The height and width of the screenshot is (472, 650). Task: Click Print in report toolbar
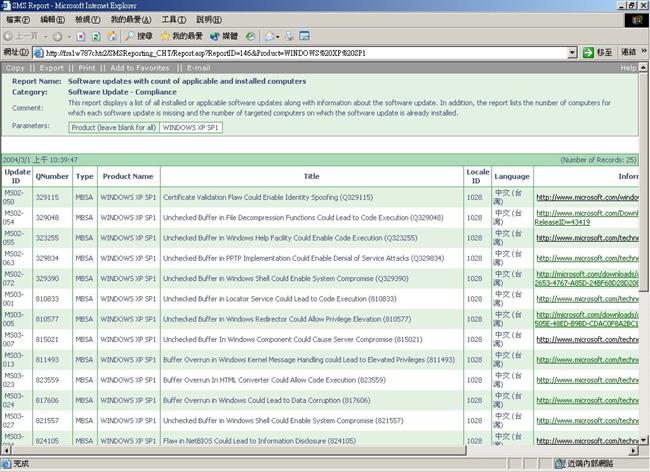pyautogui.click(x=87, y=68)
